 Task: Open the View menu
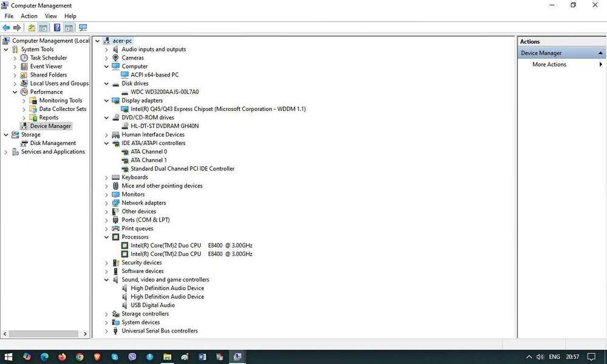[x=51, y=16]
